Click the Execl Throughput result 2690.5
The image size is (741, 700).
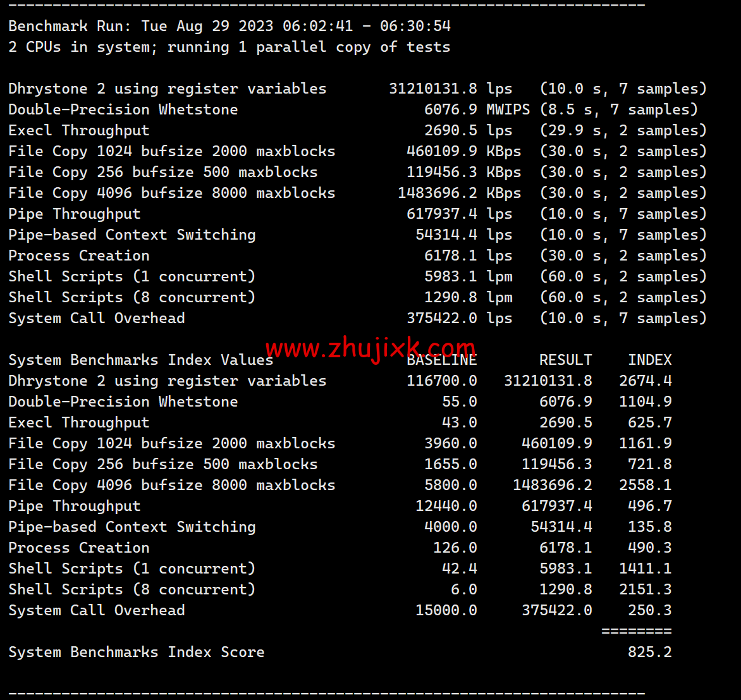tap(451, 130)
